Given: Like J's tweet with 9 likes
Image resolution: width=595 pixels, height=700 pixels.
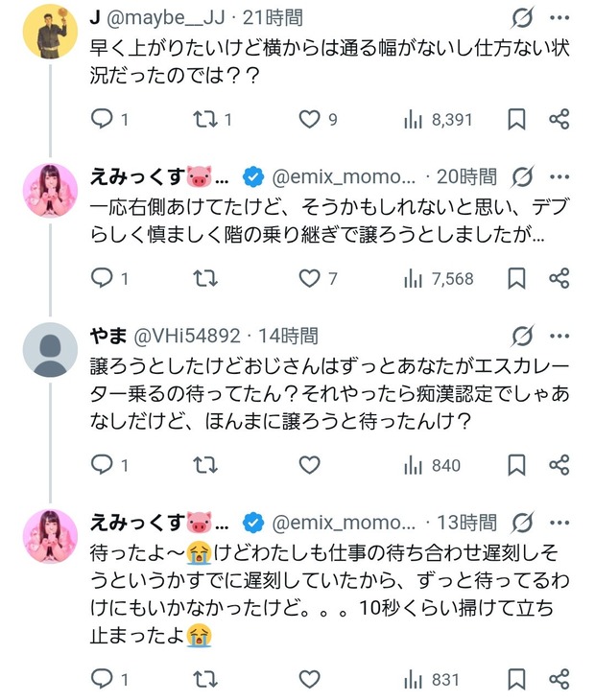Looking at the screenshot, I should (309, 119).
